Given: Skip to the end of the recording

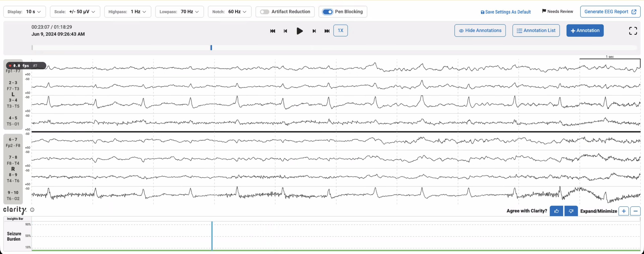Looking at the screenshot, I should [327, 31].
